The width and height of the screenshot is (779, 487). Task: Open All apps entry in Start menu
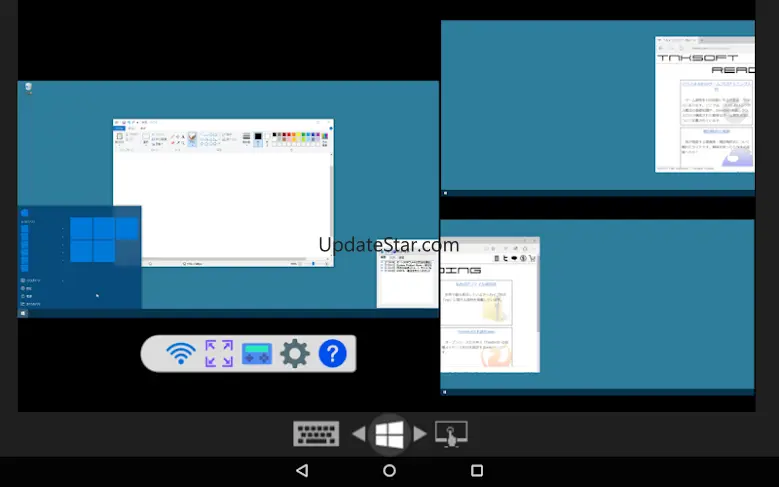coord(31,304)
